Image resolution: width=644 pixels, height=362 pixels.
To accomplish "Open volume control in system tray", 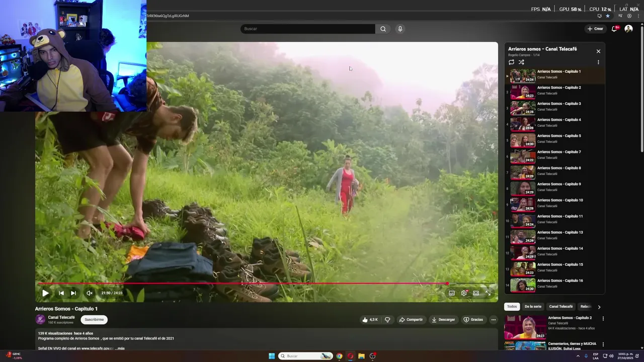I will pyautogui.click(x=611, y=356).
